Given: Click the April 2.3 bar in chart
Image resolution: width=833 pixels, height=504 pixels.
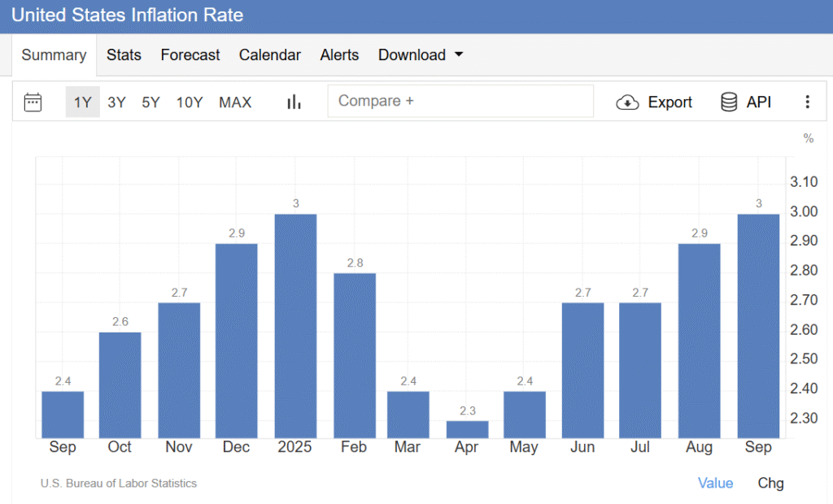Looking at the screenshot, I should [467, 429].
